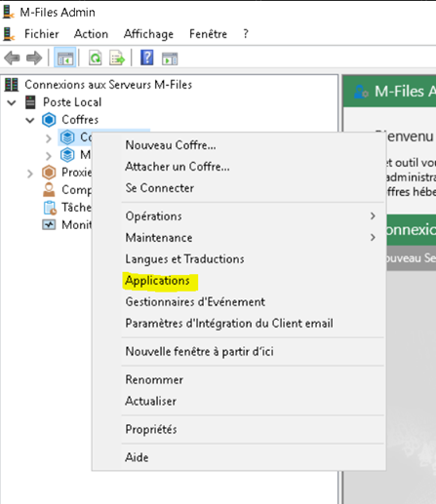The width and height of the screenshot is (436, 504).
Task: Click the Poste Local server icon
Action: pos(30,102)
